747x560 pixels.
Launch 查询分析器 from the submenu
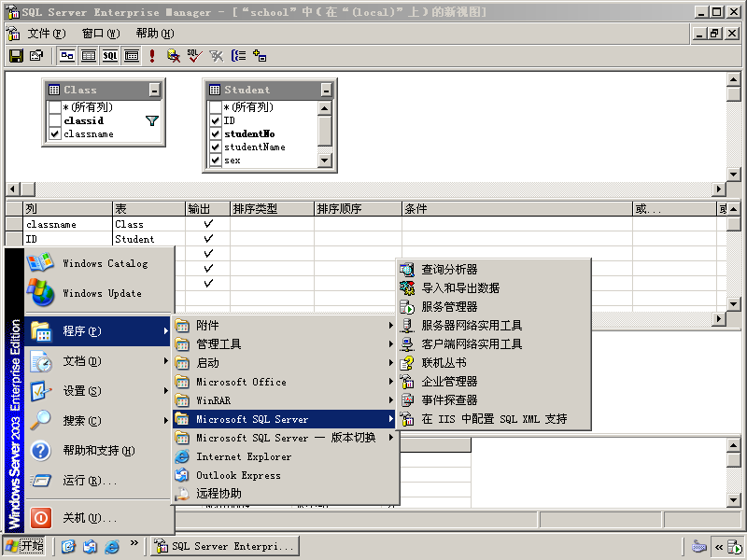pyautogui.click(x=494, y=270)
